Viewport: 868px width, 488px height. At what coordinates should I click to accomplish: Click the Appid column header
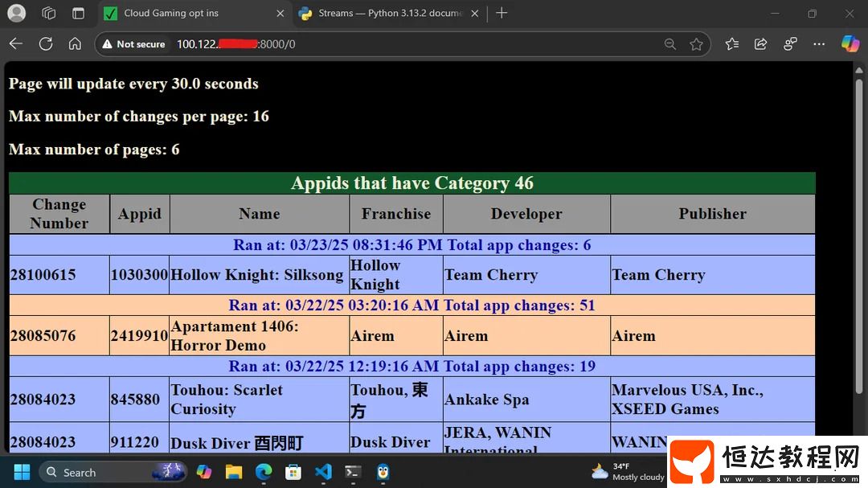click(x=140, y=214)
